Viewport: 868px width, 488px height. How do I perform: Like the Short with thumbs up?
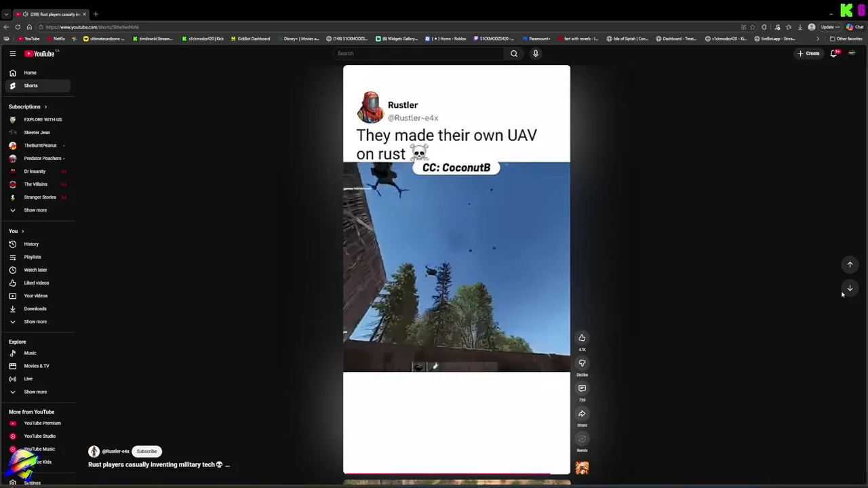coord(582,338)
